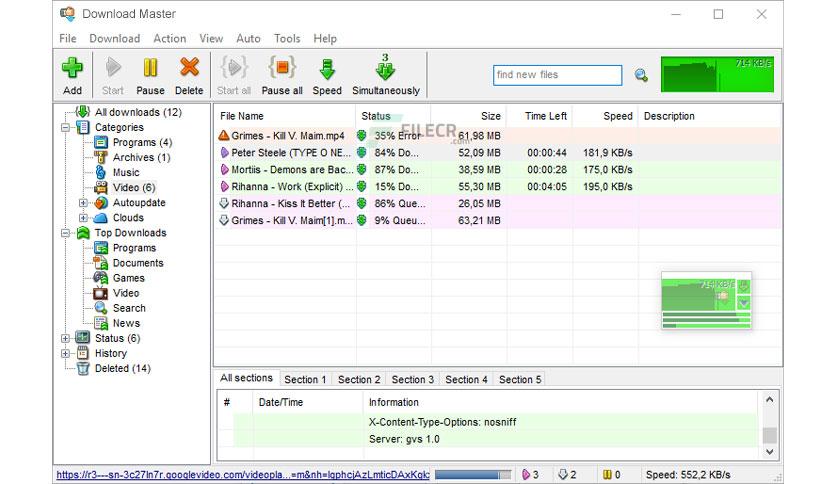The image size is (836, 484).
Task: Collapse the Top Downloads node
Action: tap(65, 233)
